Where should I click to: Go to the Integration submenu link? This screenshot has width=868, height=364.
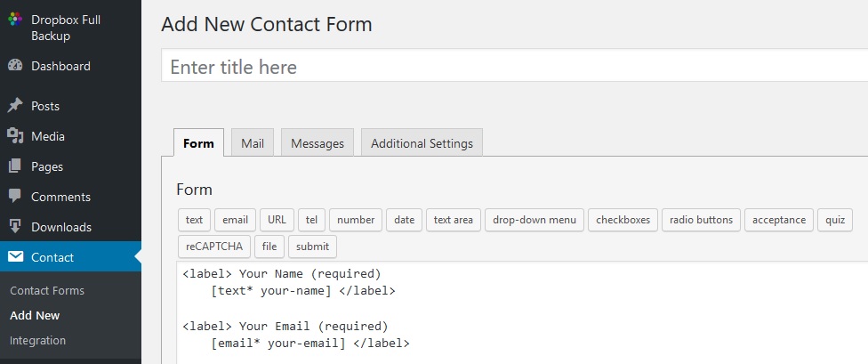click(x=37, y=340)
